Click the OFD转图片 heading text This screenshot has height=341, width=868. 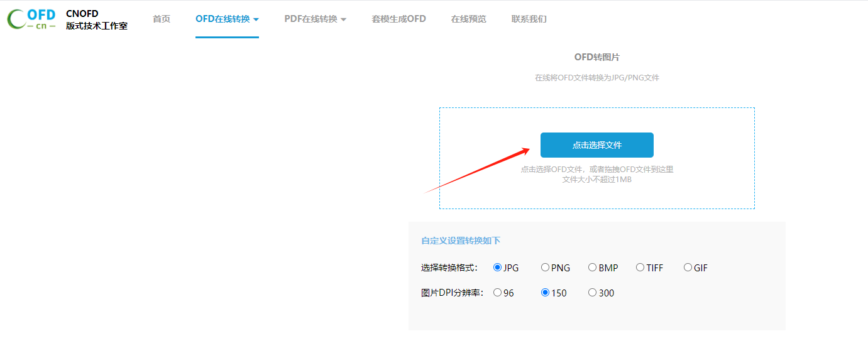(x=597, y=57)
